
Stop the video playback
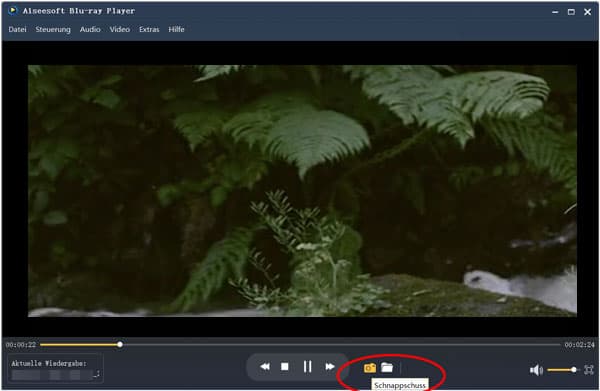click(285, 367)
